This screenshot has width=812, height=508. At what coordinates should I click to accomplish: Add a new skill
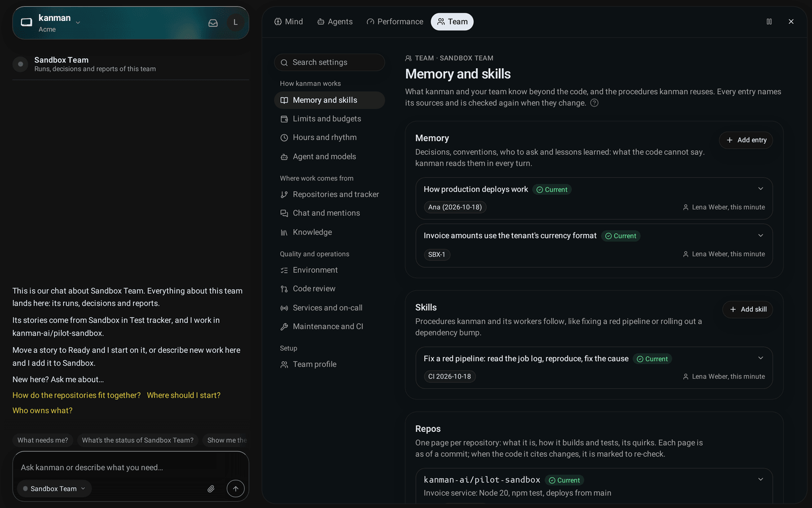[747, 309]
